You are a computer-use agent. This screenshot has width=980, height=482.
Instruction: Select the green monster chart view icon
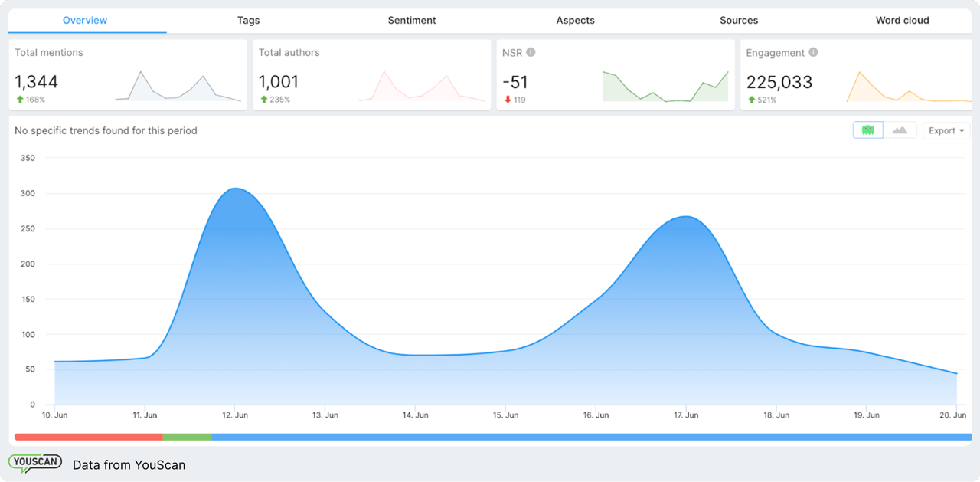[x=867, y=130]
